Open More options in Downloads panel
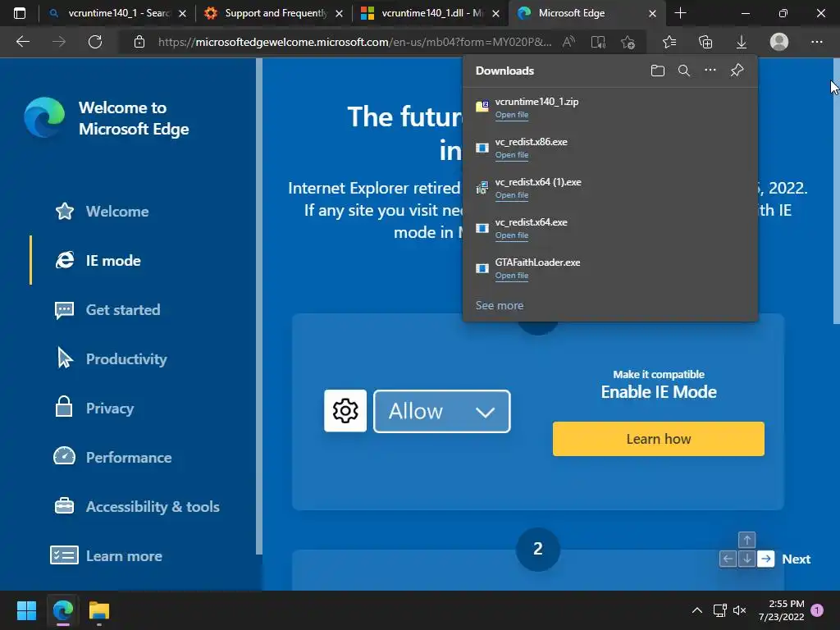Viewport: 840px width, 630px height. point(710,70)
